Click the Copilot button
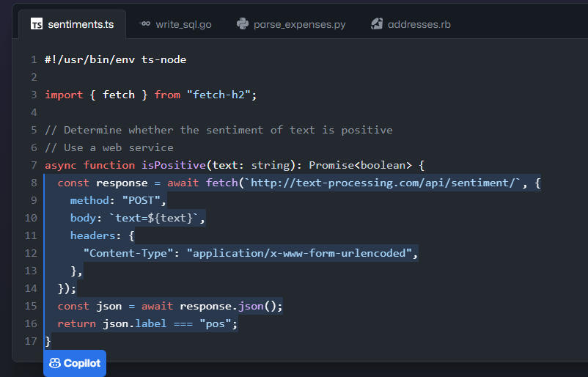The image size is (588, 377). coord(75,363)
